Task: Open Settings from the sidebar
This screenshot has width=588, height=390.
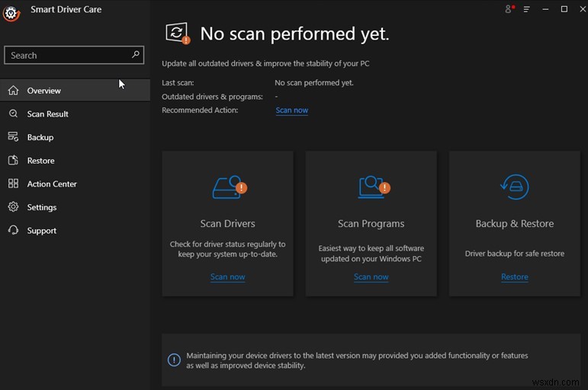Action: (x=41, y=207)
